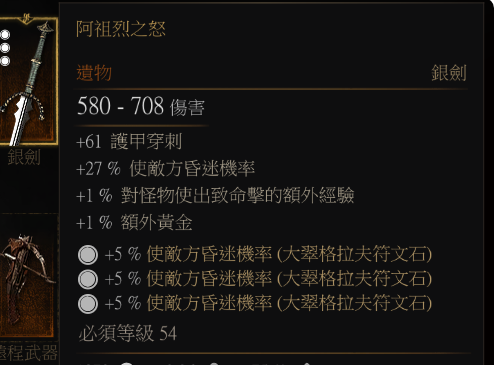The height and width of the screenshot is (365, 494).
Task: Click middle socket dot on sword slot
Action: click(5, 48)
